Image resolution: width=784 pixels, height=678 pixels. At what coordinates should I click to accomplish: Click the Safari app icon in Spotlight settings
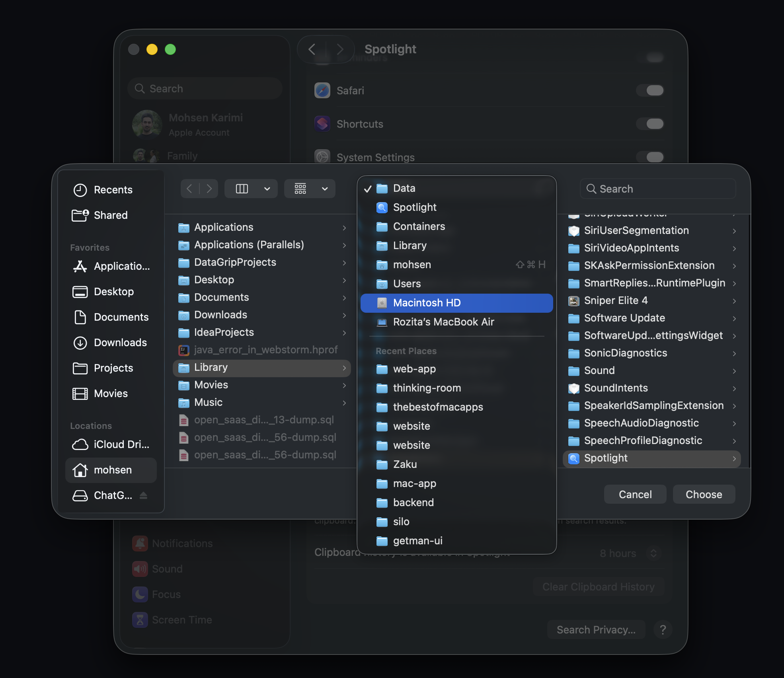coord(322,90)
